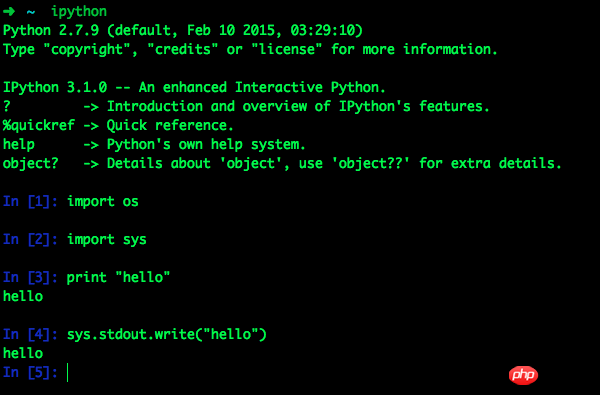Click the help system description line
The width and height of the screenshot is (600, 395).
pyautogui.click(x=154, y=144)
